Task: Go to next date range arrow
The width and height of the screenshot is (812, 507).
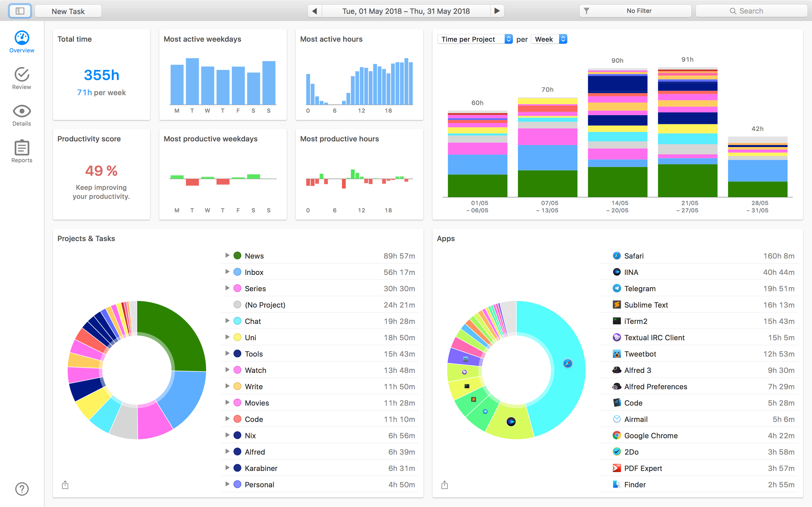Action: coord(497,11)
